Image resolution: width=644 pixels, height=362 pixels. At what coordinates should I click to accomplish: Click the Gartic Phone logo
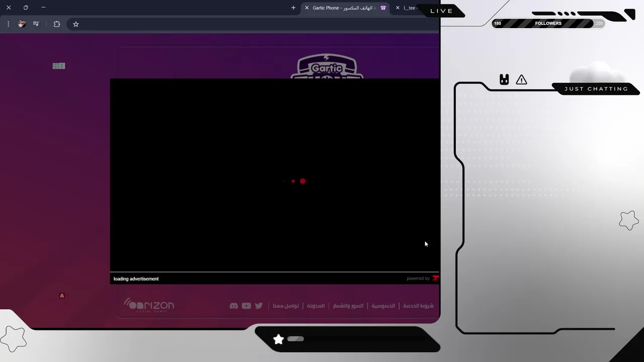(327, 67)
